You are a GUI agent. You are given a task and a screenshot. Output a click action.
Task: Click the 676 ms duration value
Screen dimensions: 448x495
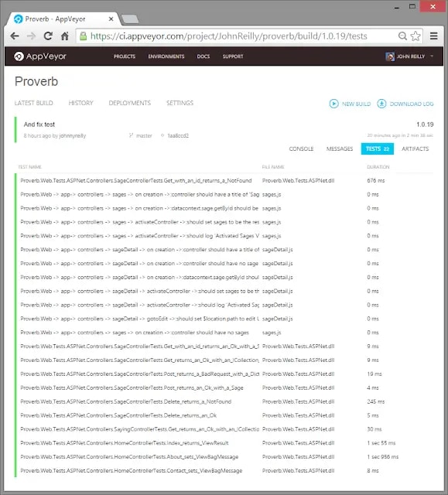tap(376, 180)
